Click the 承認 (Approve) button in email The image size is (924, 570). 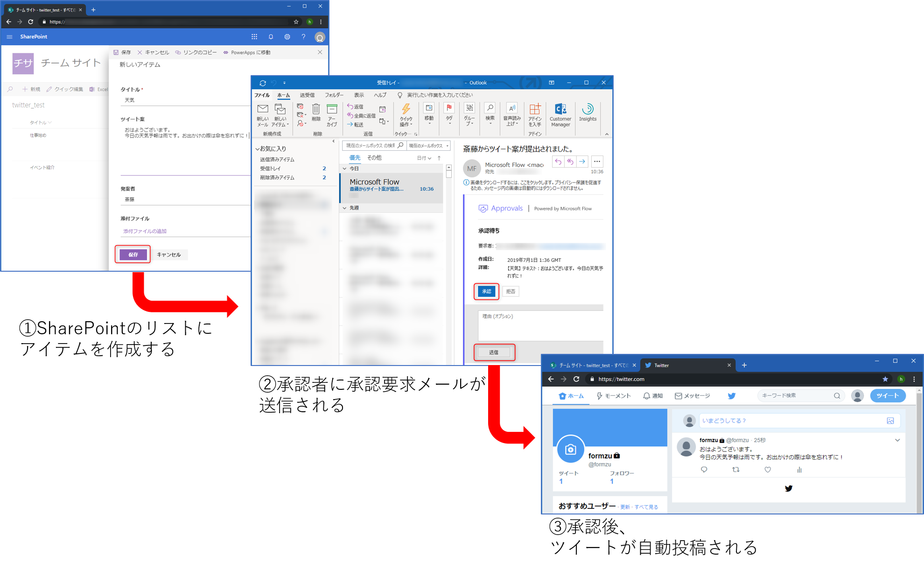486,291
